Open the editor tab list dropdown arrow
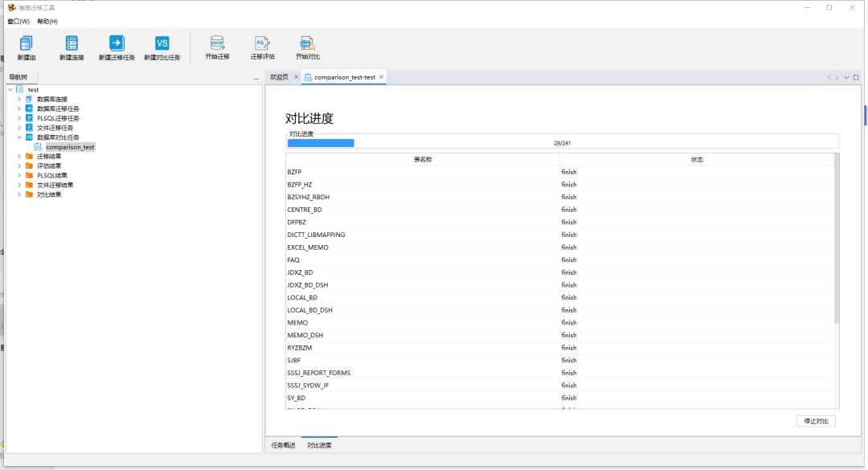 [846, 77]
